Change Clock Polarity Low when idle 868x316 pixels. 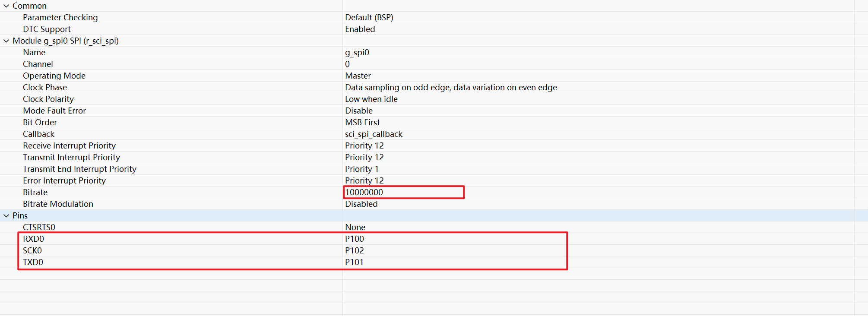tap(371, 99)
